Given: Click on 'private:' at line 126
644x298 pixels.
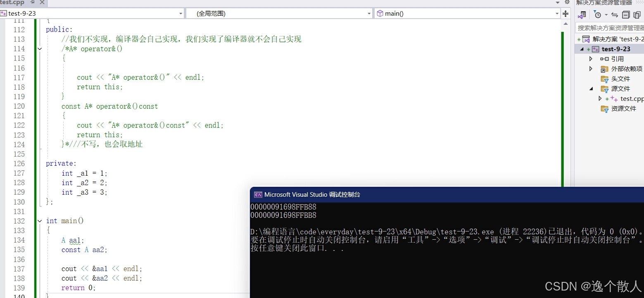Looking at the screenshot, I should tap(61, 164).
